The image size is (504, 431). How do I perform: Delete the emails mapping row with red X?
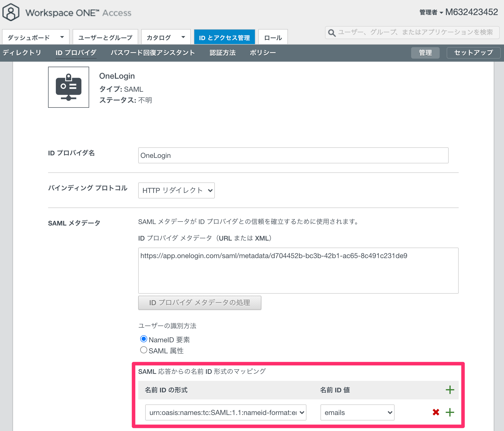(436, 412)
